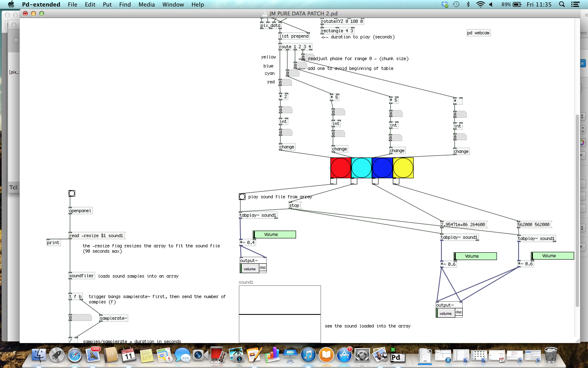Select the 'rectangle 4 3' object
Screen dimensions: 588x368
pyautogui.click(x=337, y=31)
